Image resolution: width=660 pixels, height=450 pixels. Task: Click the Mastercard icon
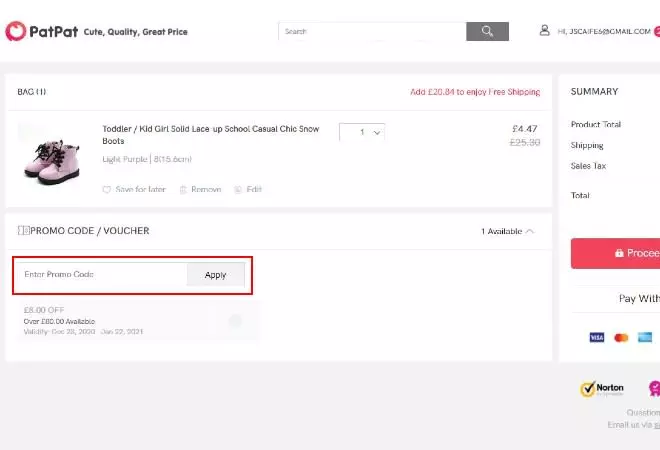pyautogui.click(x=621, y=337)
